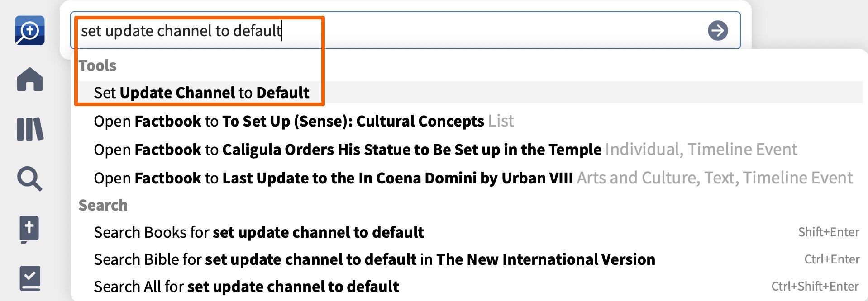Open the Home dashboard icon
Image resolution: width=868 pixels, height=301 pixels.
(30, 80)
